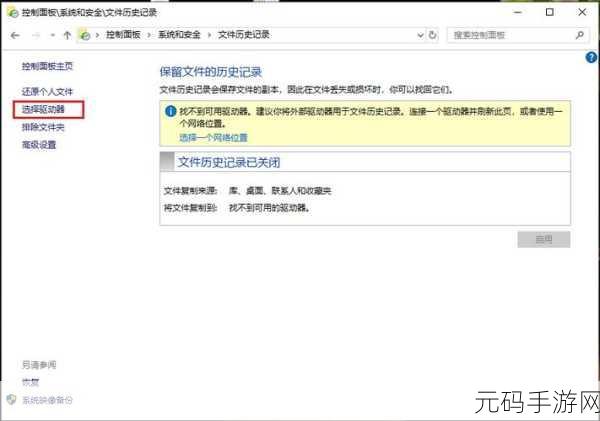Maximize the File History window
The image size is (600, 421).
(x=549, y=12)
